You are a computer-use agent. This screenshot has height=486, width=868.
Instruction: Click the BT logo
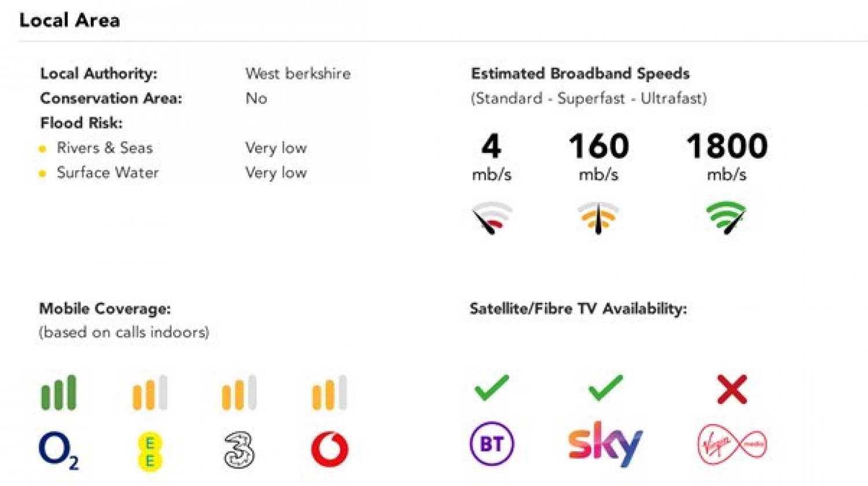tap(491, 444)
